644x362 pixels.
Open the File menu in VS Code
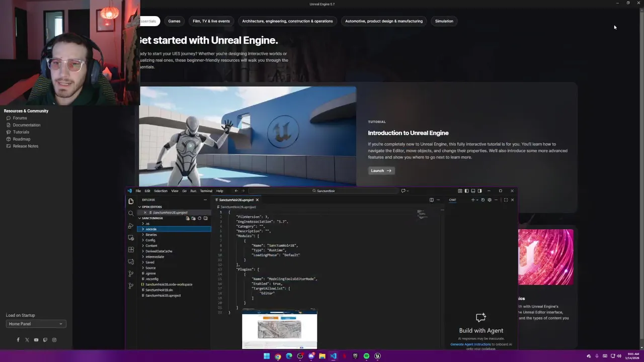coord(138,191)
